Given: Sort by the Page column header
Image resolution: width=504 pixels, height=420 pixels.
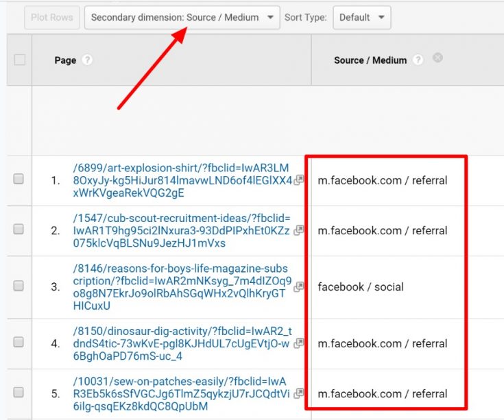Looking at the screenshot, I should coord(65,60).
